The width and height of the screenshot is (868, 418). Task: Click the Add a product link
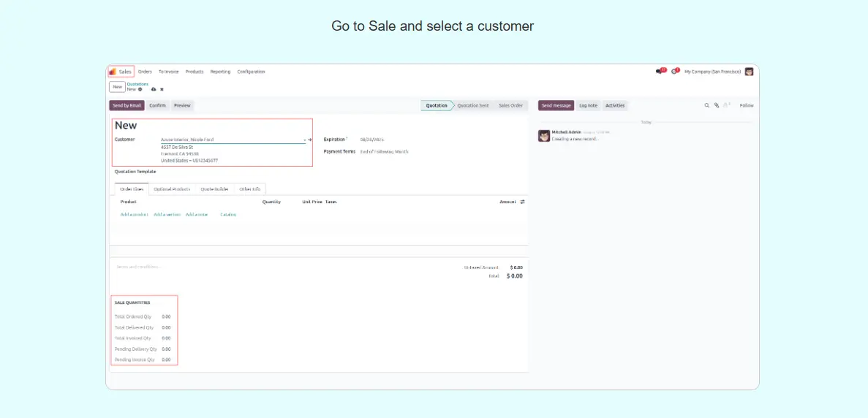click(x=134, y=215)
